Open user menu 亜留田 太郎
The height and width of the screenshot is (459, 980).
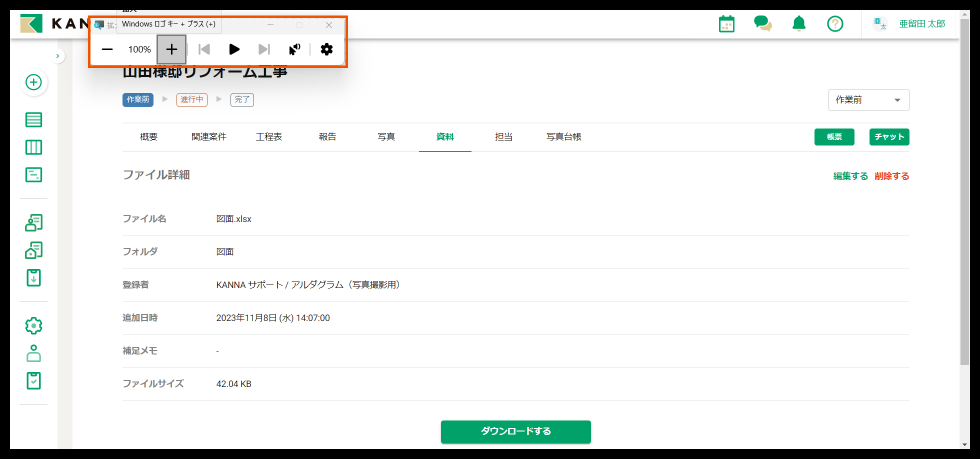pyautogui.click(x=921, y=24)
